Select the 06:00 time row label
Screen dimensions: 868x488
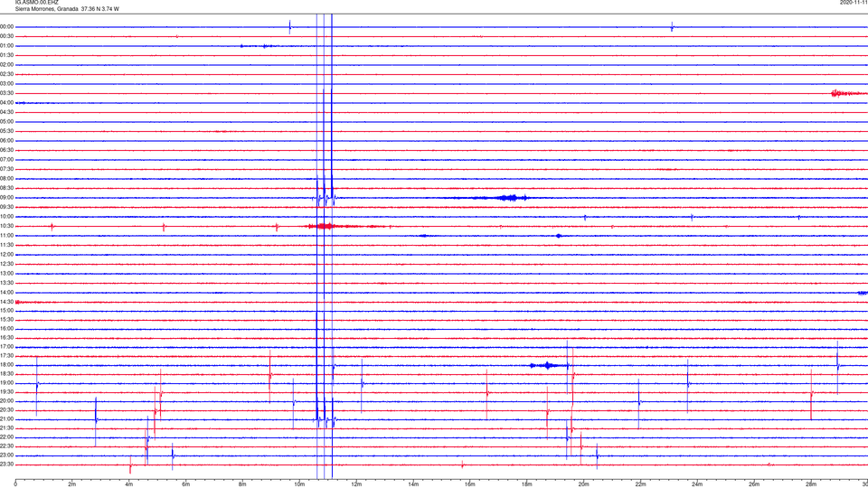(x=7, y=141)
